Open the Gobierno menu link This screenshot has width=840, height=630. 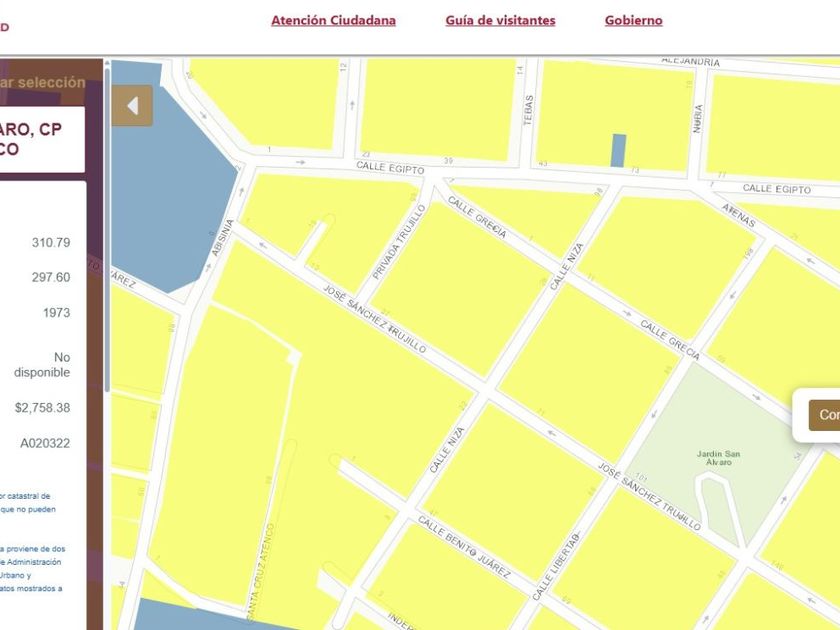[634, 20]
